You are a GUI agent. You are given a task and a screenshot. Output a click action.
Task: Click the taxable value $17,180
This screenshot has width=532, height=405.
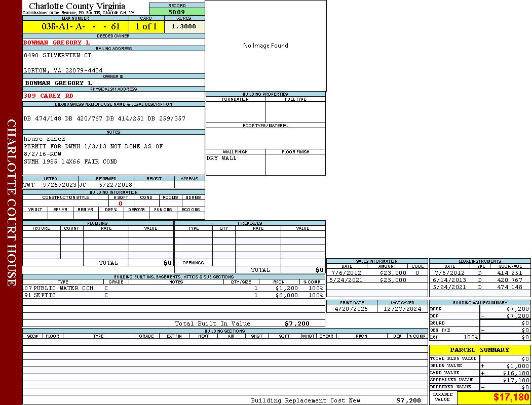click(x=511, y=397)
